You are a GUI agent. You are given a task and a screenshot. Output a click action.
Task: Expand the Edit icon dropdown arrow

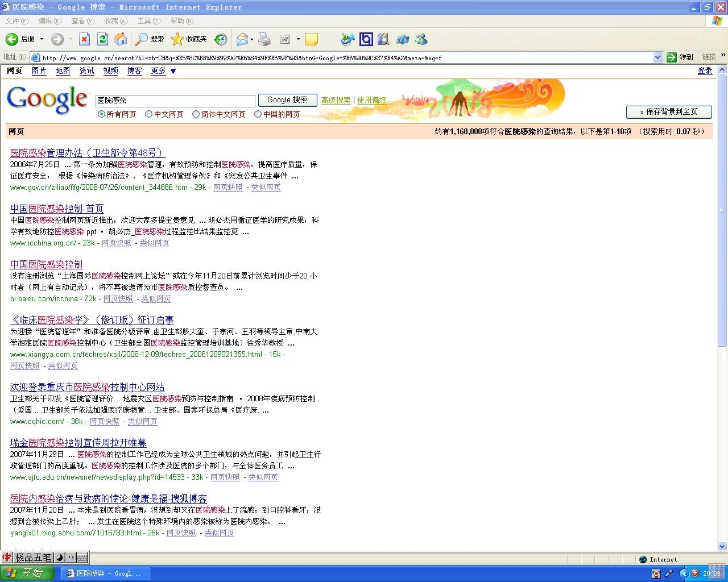[x=298, y=39]
